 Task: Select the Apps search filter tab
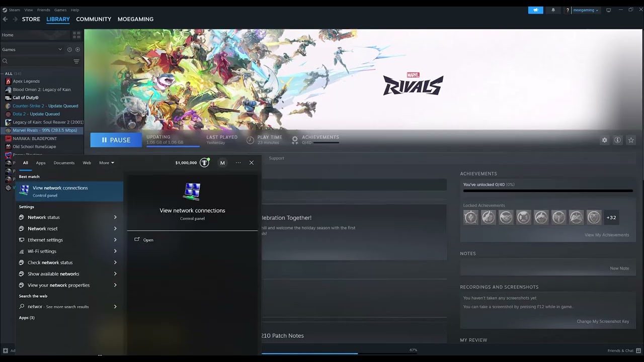click(x=41, y=163)
